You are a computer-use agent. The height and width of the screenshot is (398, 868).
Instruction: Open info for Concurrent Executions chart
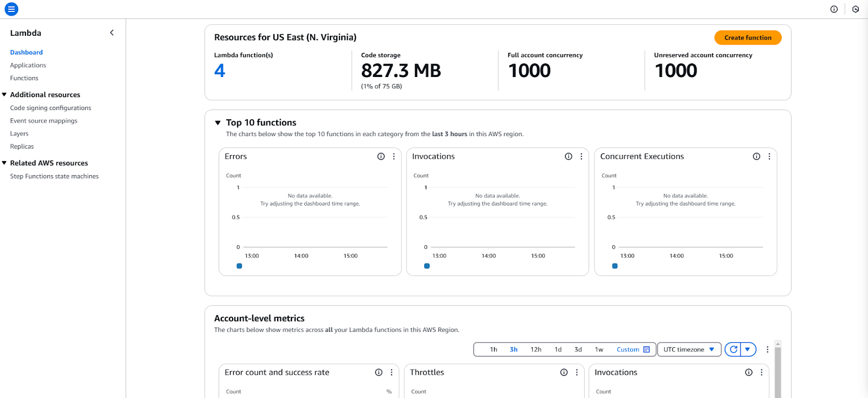point(756,156)
